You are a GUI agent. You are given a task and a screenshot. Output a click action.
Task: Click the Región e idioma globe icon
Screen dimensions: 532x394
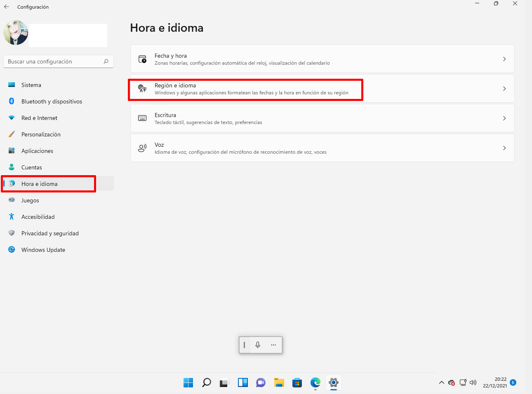(142, 89)
